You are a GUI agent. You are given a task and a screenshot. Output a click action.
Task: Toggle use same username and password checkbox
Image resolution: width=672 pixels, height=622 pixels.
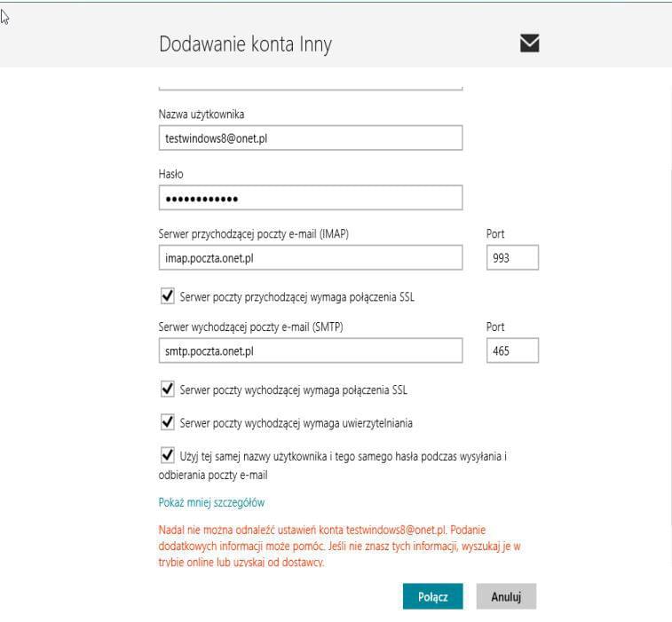pos(167,455)
